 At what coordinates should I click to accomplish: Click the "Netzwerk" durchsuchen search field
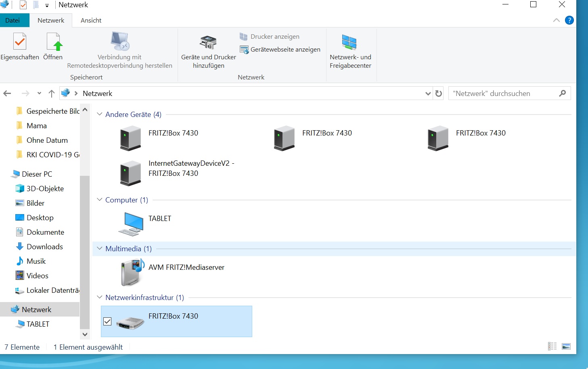509,94
